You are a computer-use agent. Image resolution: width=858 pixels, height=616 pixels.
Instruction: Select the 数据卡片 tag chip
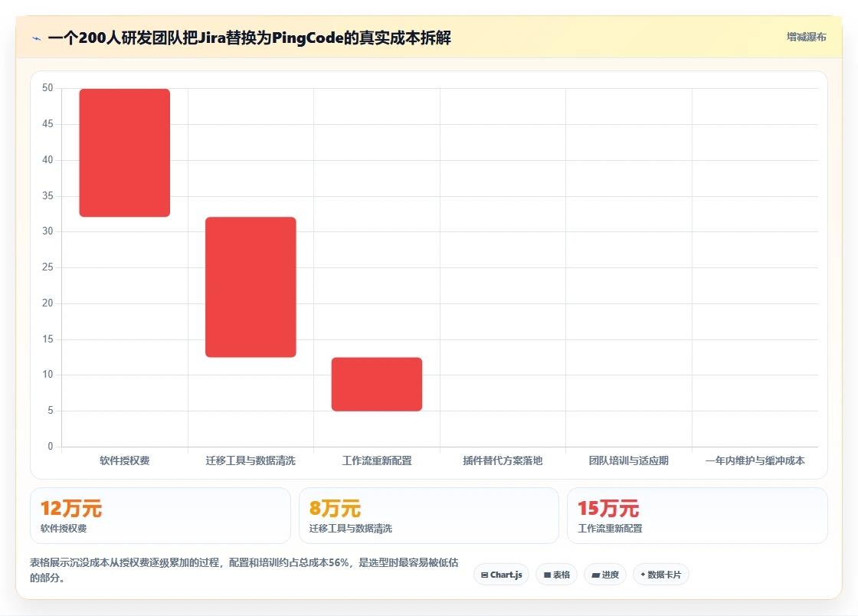coord(661,575)
